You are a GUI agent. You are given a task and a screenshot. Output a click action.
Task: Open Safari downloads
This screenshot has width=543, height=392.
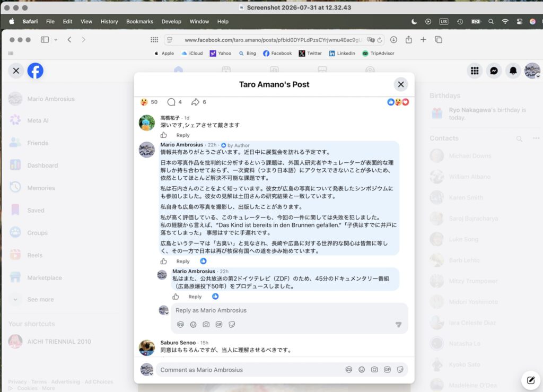pos(393,39)
